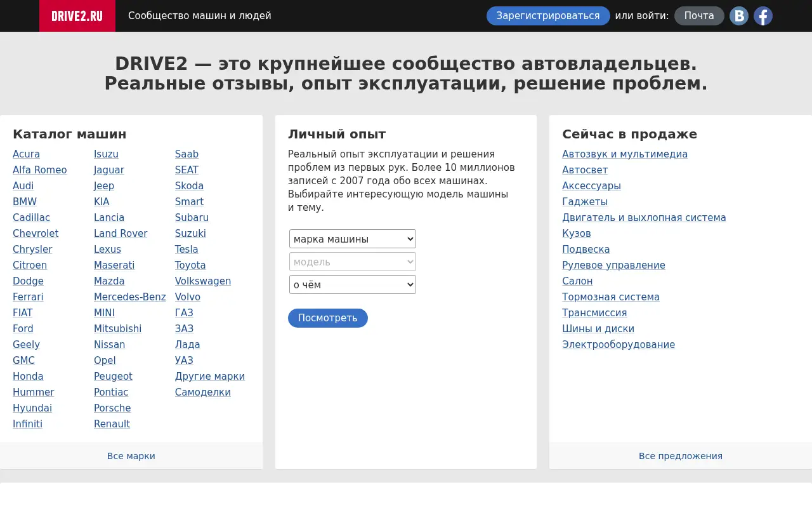This screenshot has height=508, width=812.
Task: Go to the Infiniti page
Action: [27, 424]
